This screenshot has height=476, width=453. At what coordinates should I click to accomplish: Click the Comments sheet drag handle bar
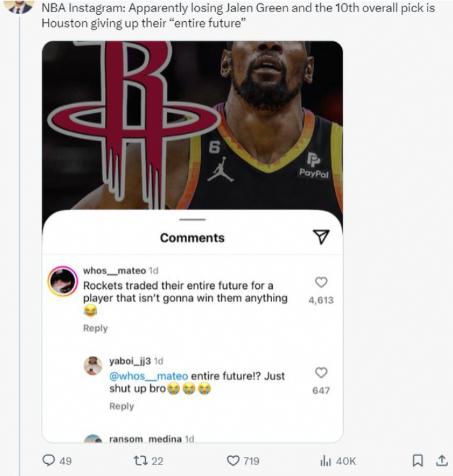[x=192, y=220]
